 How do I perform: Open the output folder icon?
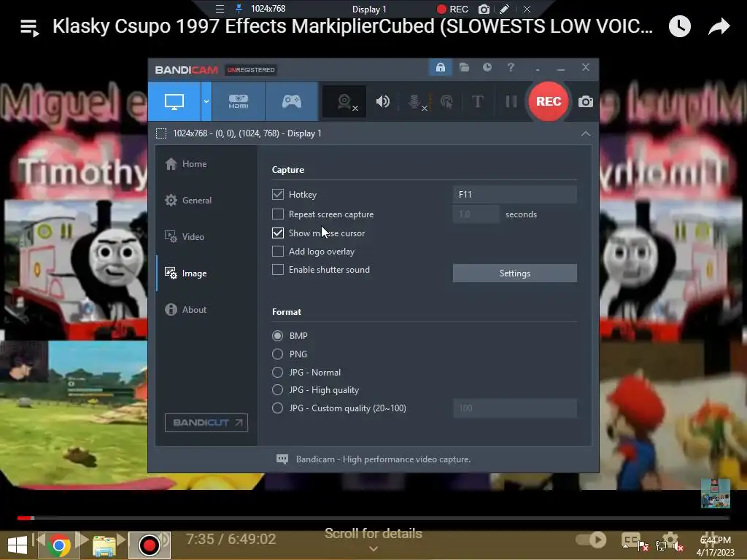point(464,68)
